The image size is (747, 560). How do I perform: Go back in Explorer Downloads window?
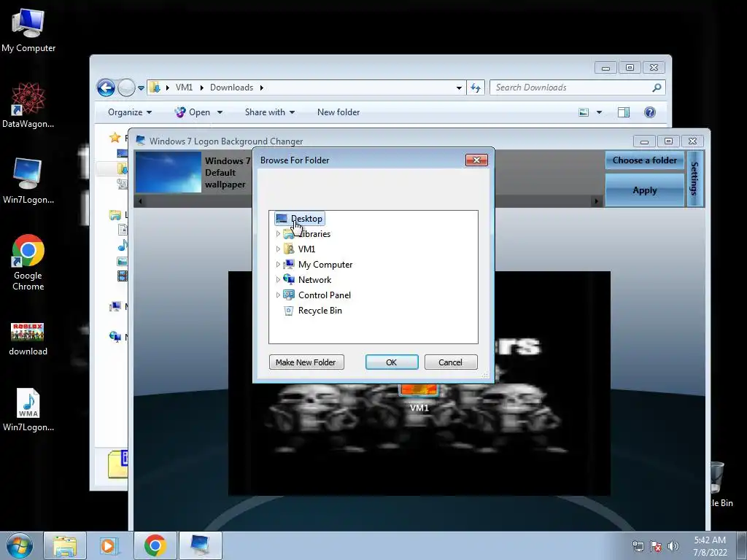(106, 87)
